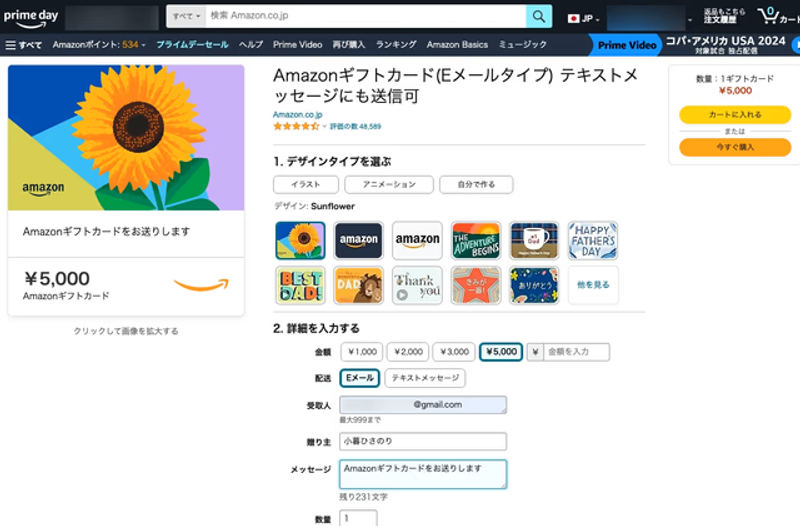The height and width of the screenshot is (526, 800).
Task: Open ランキング in the navigation bar
Action: tap(396, 45)
